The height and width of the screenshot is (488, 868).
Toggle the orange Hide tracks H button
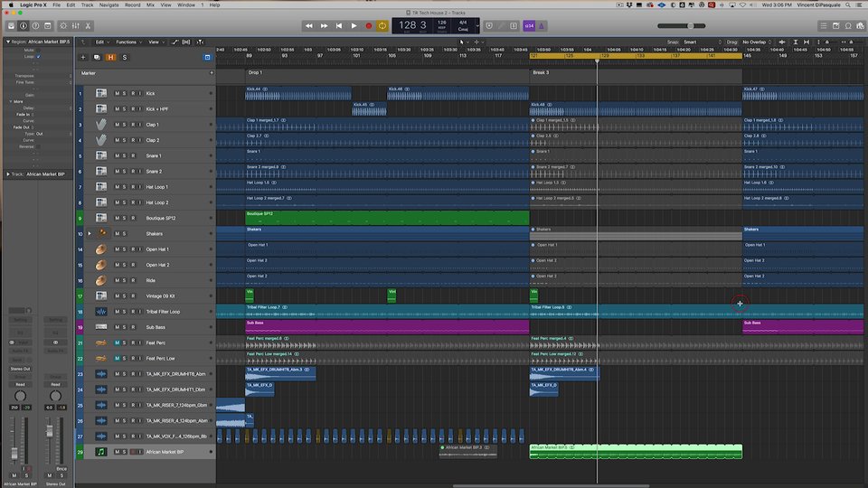(110, 58)
